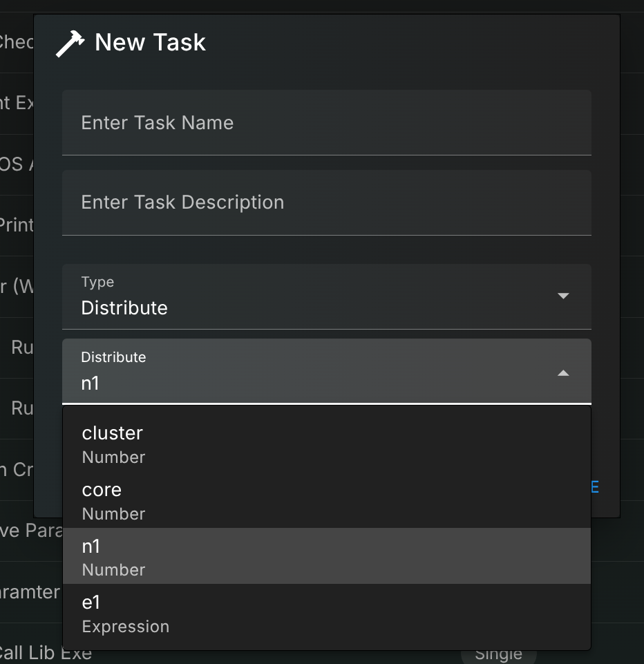This screenshot has width=644, height=664.
Task: Click the partially hidden Chec row at top
Action: 17,42
